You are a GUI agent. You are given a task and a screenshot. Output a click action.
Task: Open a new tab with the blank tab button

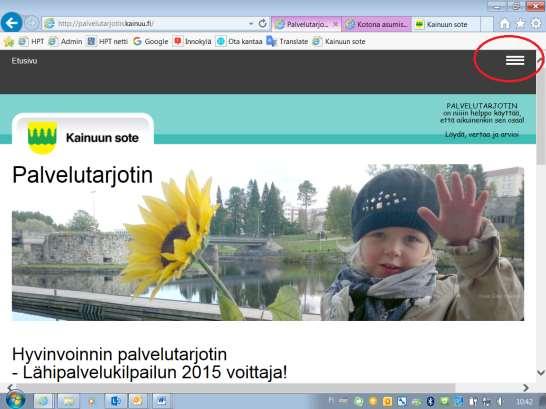coord(487,24)
